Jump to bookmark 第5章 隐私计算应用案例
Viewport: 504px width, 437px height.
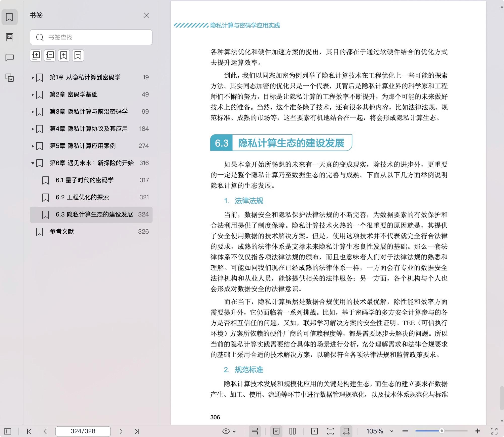tap(83, 146)
